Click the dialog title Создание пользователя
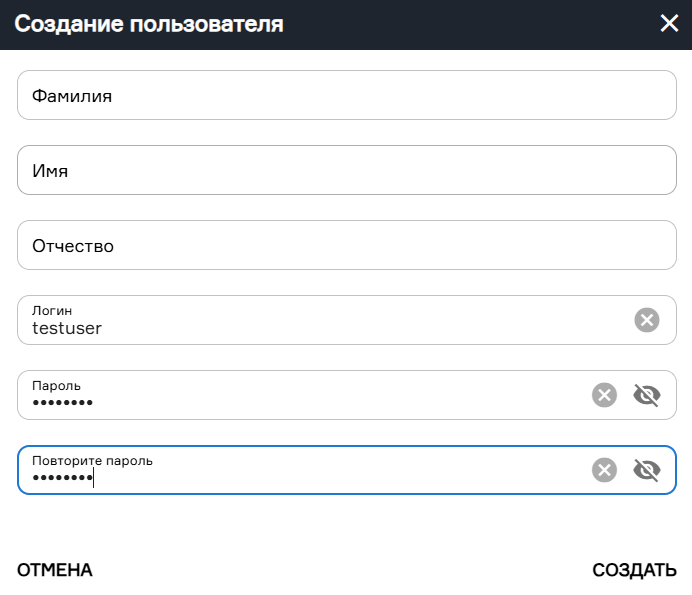Viewport: 692px width, 595px height. point(149,24)
